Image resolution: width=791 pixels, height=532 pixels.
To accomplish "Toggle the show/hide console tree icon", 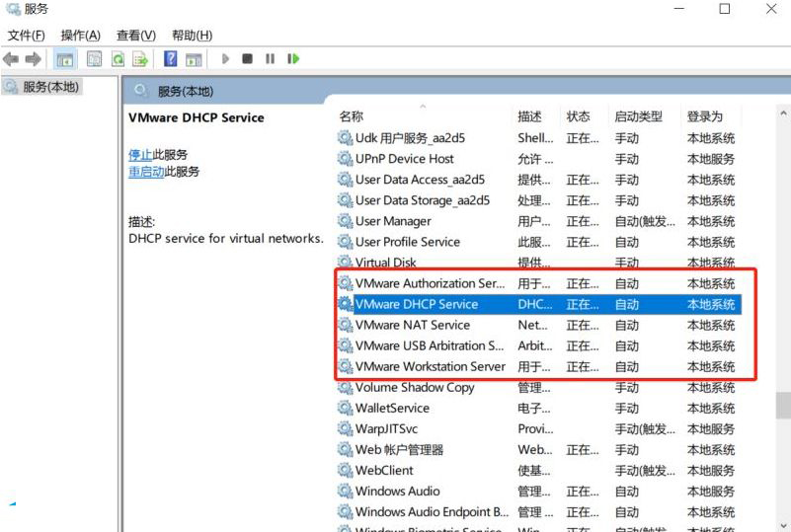I will (64, 59).
